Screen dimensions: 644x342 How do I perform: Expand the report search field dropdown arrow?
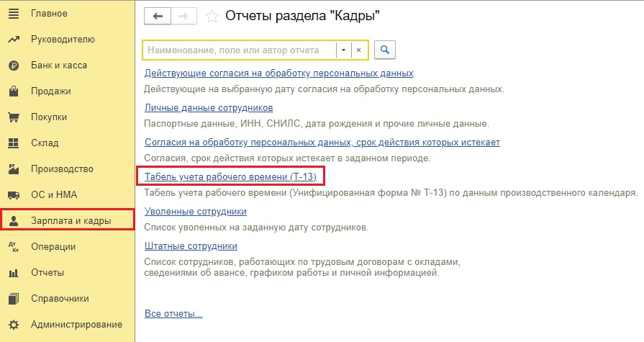coord(343,50)
